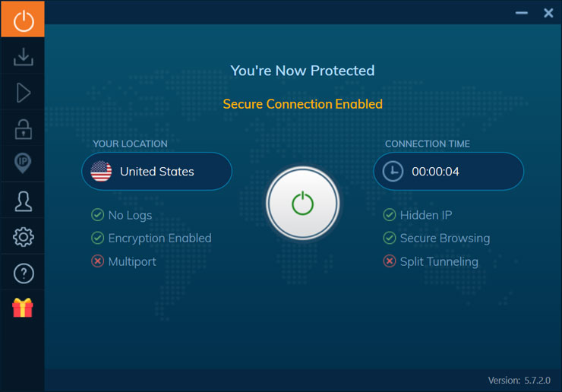Click the Secure Browsing label
The height and width of the screenshot is (392, 562).
pyautogui.click(x=444, y=238)
